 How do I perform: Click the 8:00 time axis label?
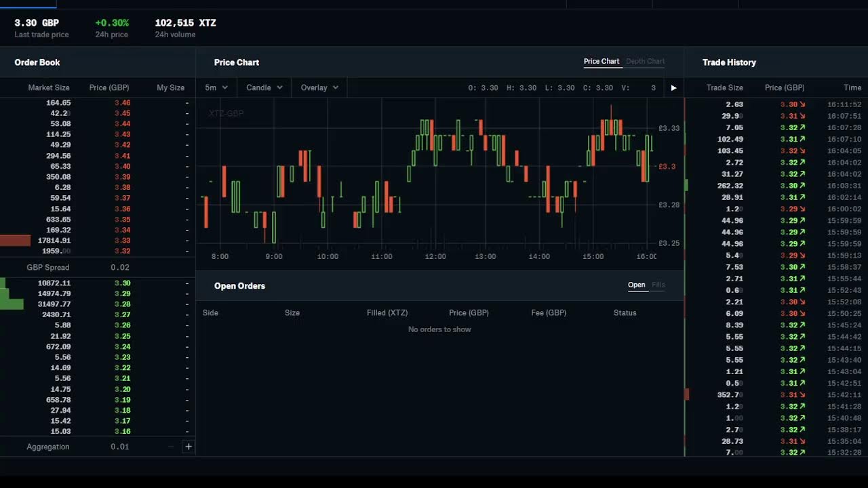220,256
